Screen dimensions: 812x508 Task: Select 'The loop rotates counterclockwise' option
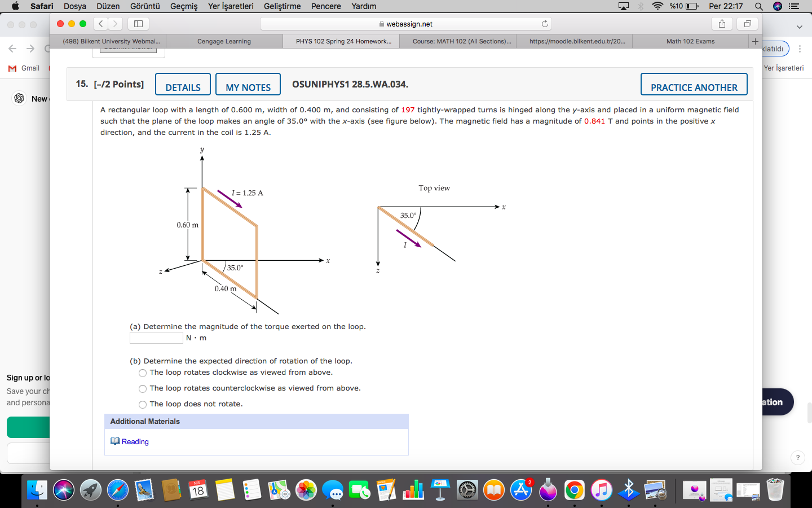(x=143, y=389)
